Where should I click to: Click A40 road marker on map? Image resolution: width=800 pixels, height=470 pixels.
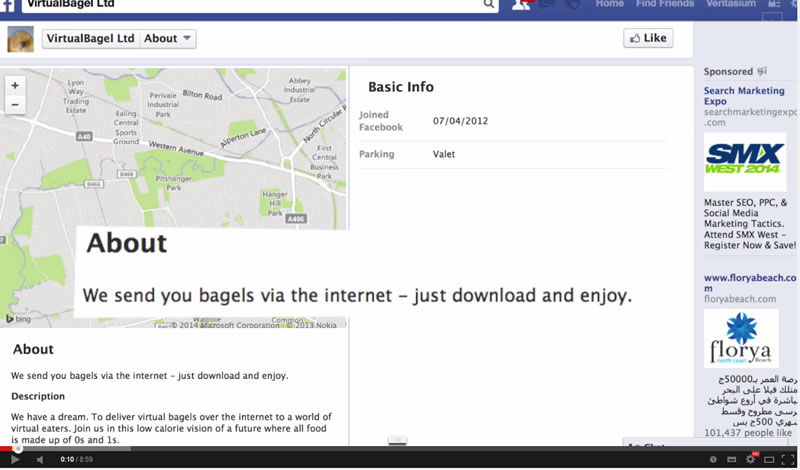coord(84,136)
